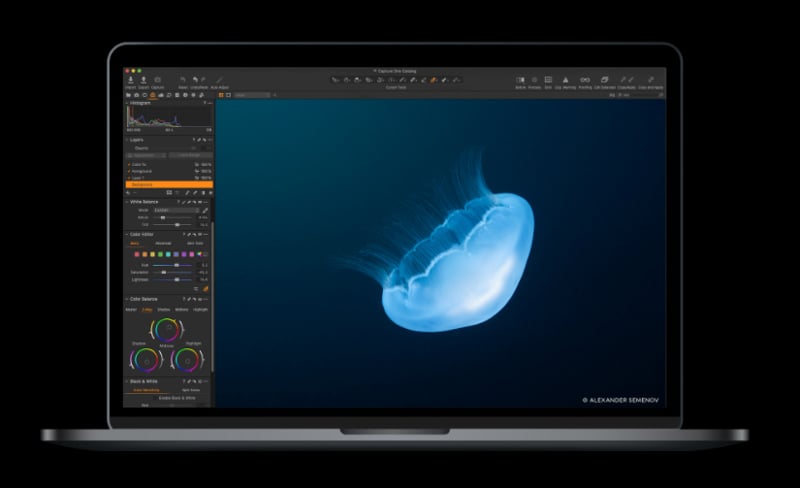Open the Capture tool tab camera icon
The image size is (800, 488).
(136, 95)
